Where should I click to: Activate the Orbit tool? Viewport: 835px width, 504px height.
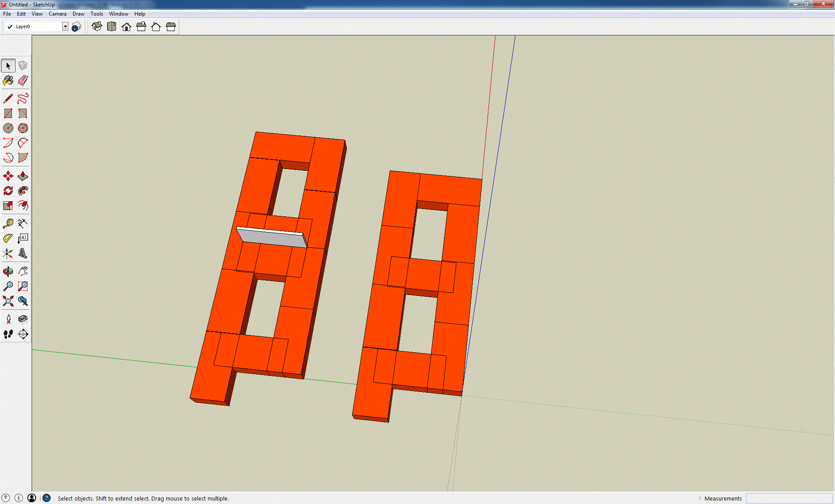coord(8,272)
